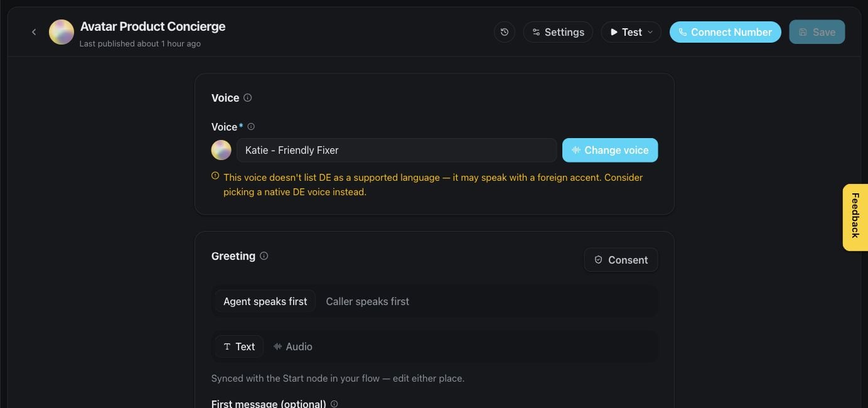Click the Save button
This screenshot has width=868, height=408.
(x=817, y=32)
